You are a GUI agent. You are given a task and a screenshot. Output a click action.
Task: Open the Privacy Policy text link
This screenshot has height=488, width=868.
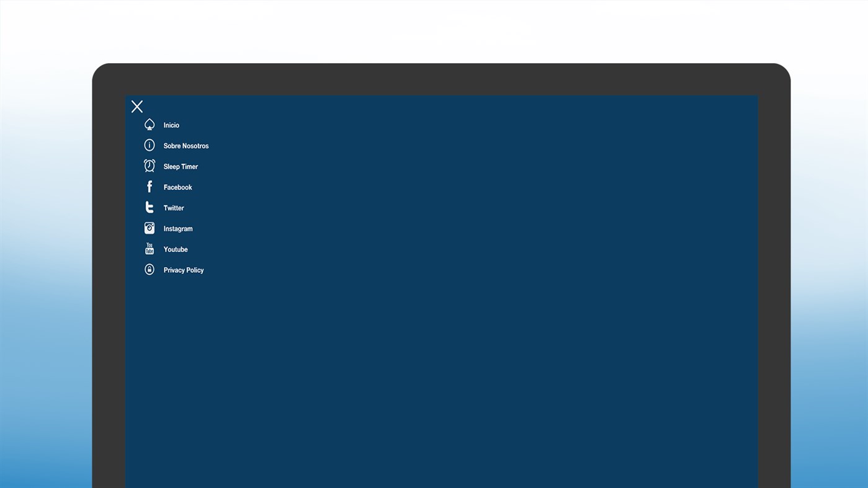coord(184,270)
